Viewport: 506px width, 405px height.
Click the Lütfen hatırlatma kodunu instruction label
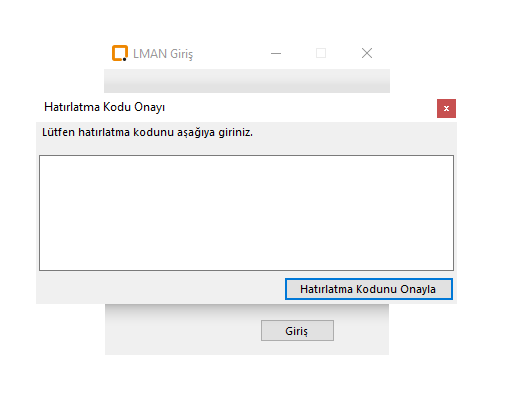click(x=147, y=132)
